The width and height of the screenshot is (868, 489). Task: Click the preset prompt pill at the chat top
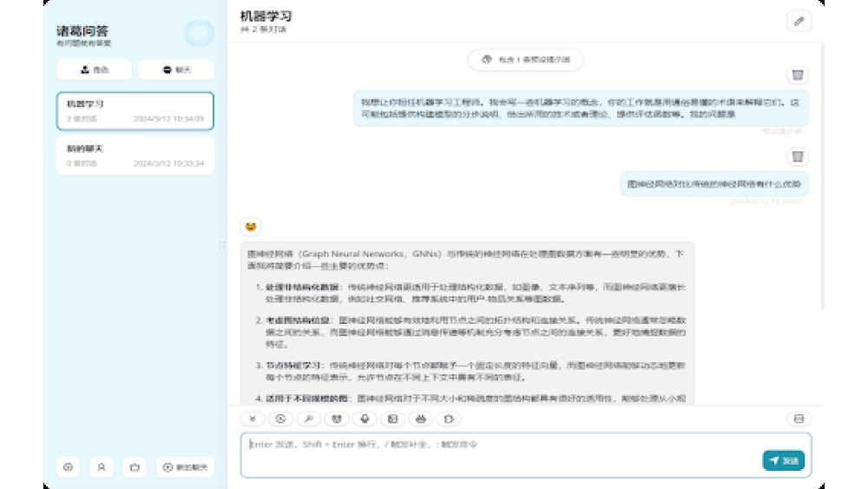point(525,60)
